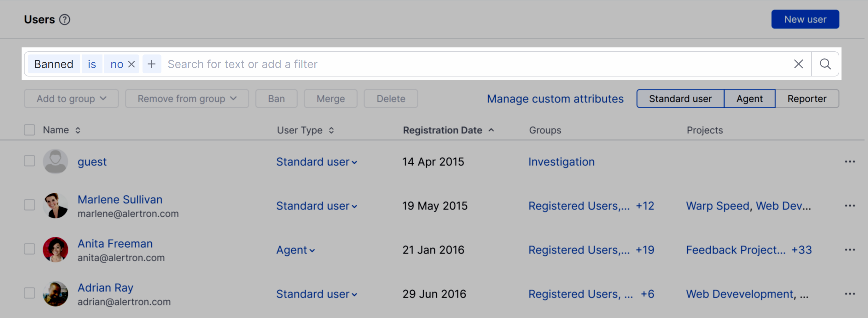Select the Standard user filter tab

click(680, 98)
